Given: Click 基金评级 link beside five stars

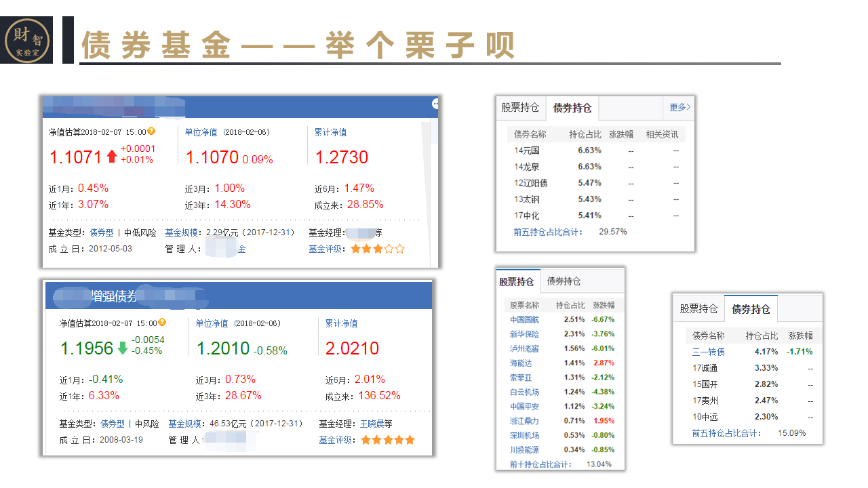Looking at the screenshot, I should coord(337,440).
